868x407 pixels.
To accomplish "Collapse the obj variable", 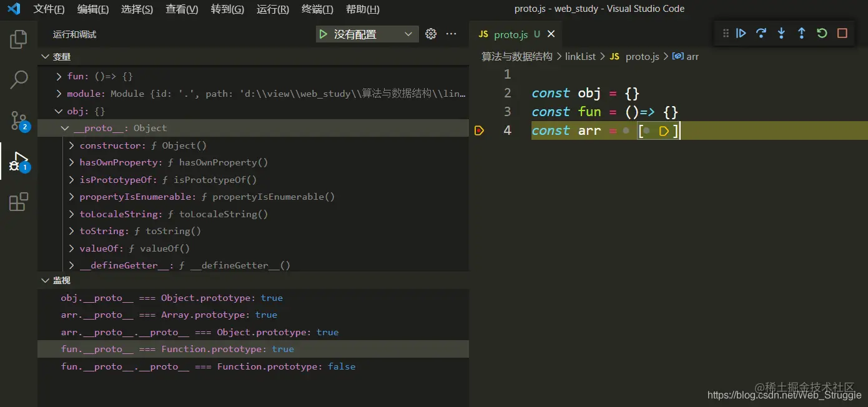I will pyautogui.click(x=59, y=111).
